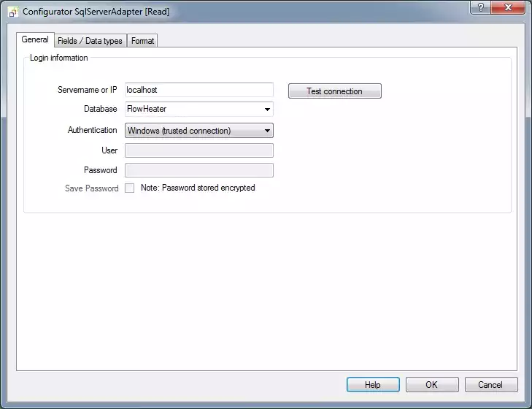This screenshot has height=409, width=532.
Task: Enable the Save Password checkbox
Action: pos(130,188)
